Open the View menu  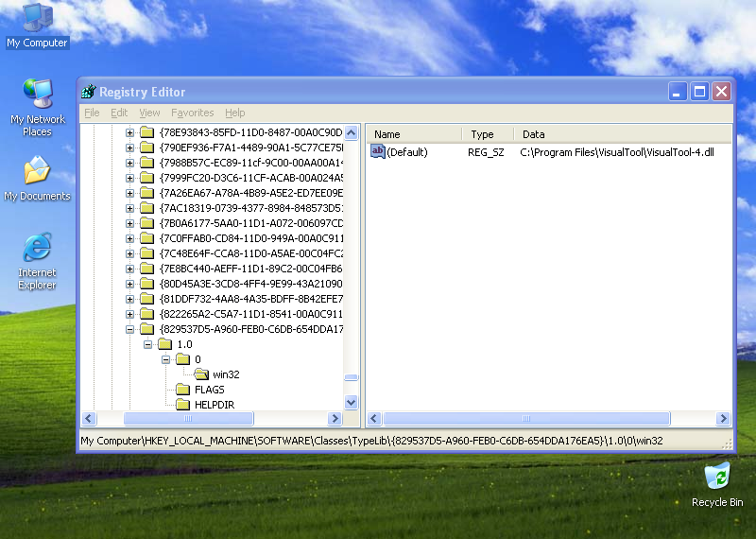point(149,113)
